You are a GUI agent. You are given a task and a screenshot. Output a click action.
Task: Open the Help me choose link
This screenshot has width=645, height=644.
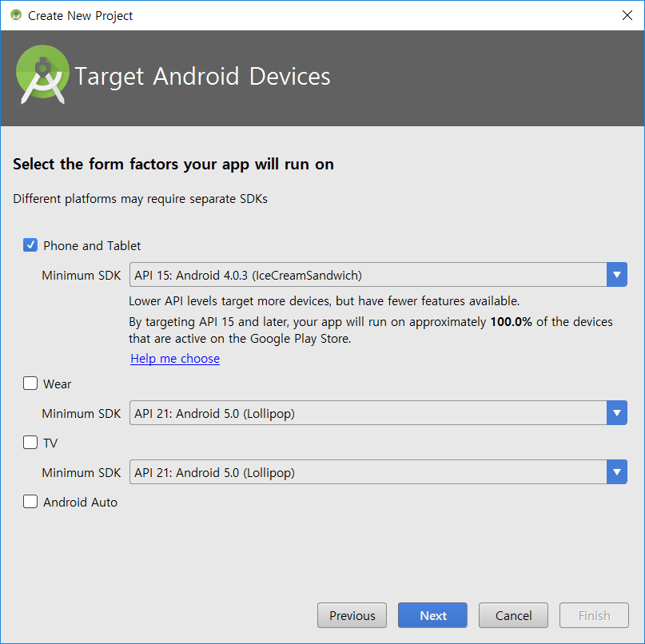click(175, 359)
